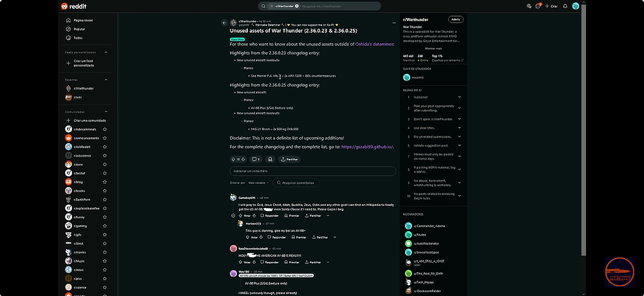Click the page's vertical scrollbar
Viewport: 644px width, 296px height.
[583, 129]
